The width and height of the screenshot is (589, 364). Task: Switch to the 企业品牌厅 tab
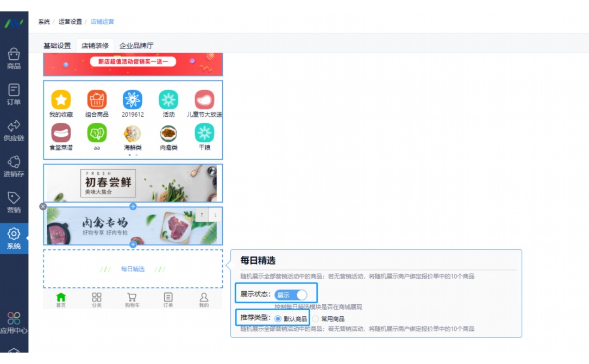(136, 46)
